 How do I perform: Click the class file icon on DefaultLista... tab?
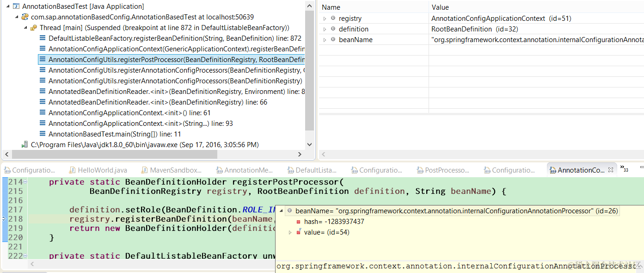(290, 170)
